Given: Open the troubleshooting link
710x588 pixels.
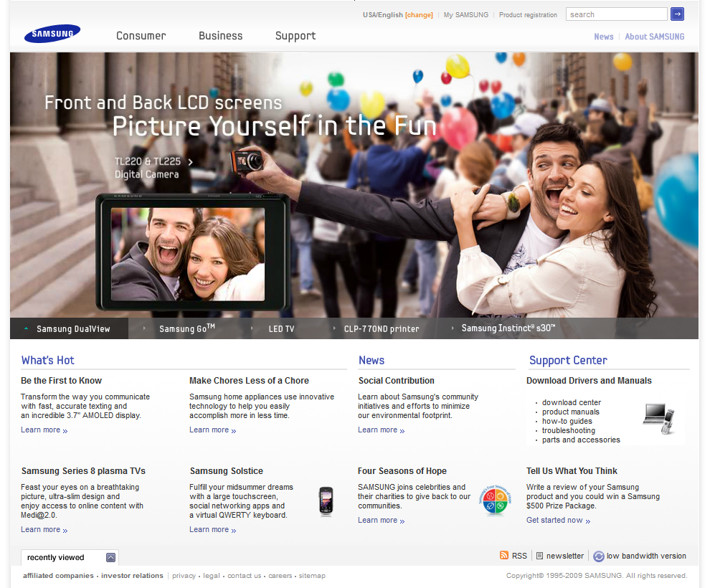Looking at the screenshot, I should pyautogui.click(x=569, y=430).
